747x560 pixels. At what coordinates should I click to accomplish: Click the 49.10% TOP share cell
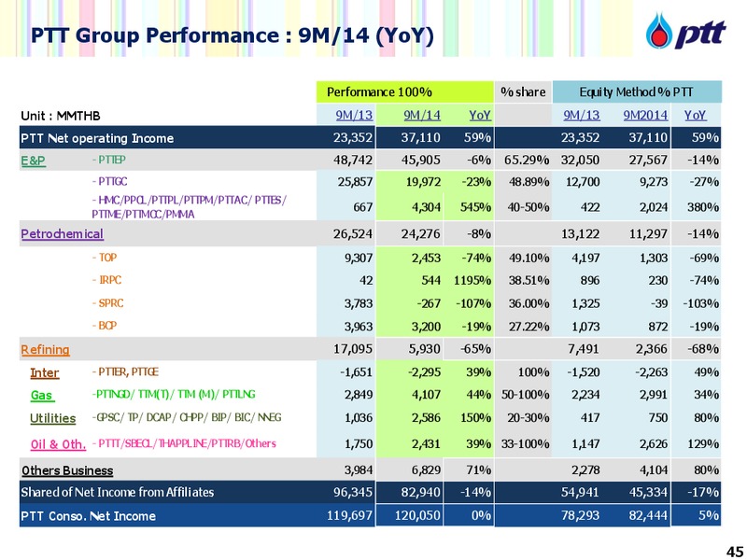[x=529, y=258]
